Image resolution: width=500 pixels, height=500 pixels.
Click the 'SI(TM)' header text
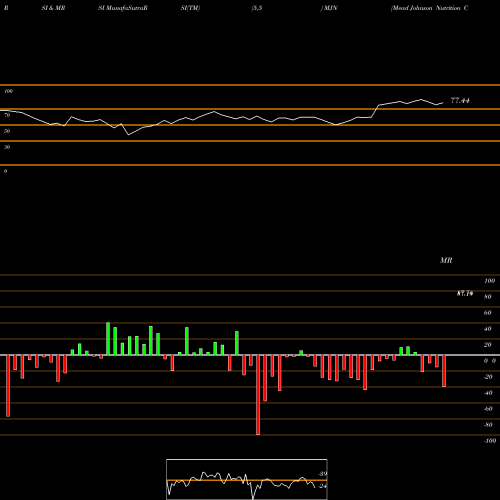[x=190, y=8]
